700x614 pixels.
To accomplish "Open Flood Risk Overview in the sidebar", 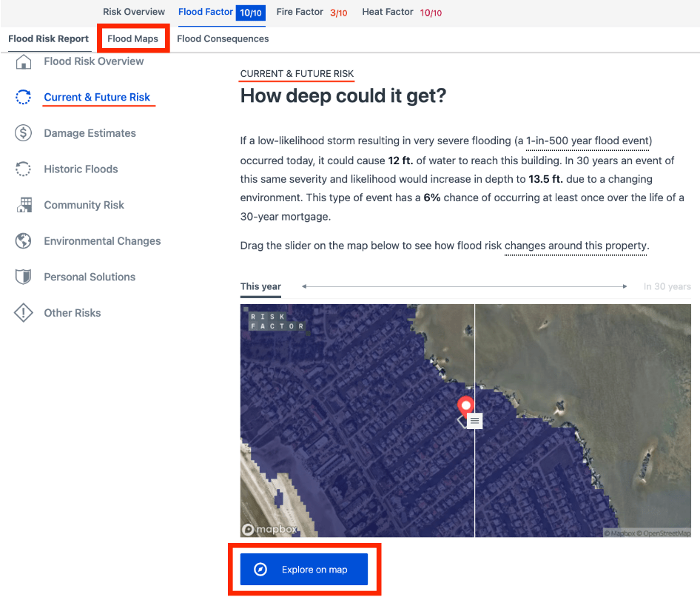I will [x=94, y=61].
